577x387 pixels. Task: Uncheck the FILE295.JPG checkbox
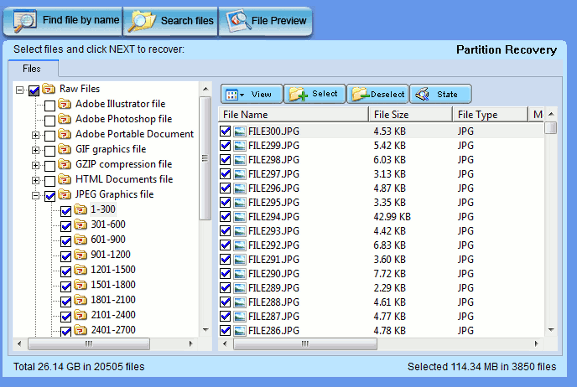225,203
